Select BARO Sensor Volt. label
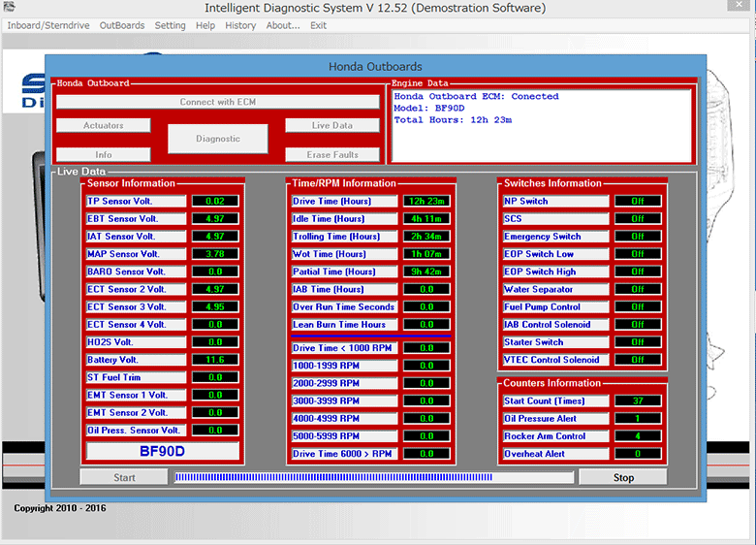The width and height of the screenshot is (756, 545). (x=136, y=272)
